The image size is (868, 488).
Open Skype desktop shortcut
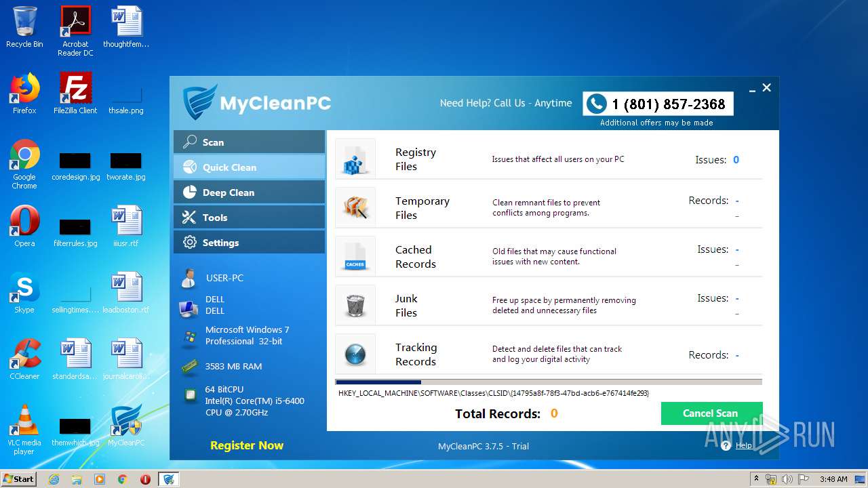(24, 293)
